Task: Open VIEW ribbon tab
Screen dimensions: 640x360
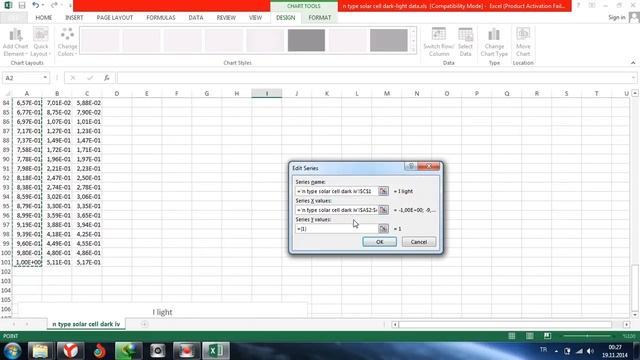Action: [256, 18]
